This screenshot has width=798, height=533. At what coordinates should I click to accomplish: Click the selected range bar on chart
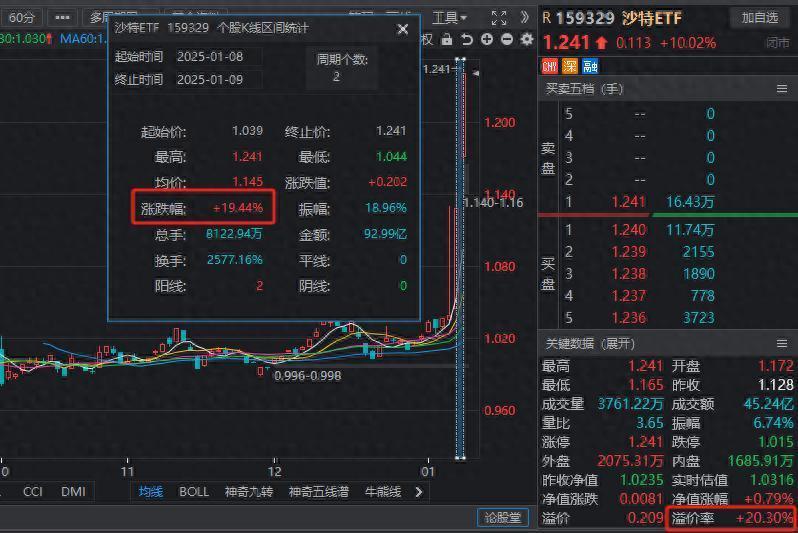pyautogui.click(x=460, y=259)
